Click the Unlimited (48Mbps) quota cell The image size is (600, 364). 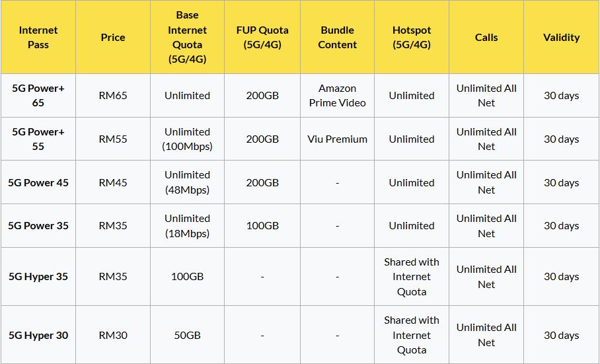(187, 182)
